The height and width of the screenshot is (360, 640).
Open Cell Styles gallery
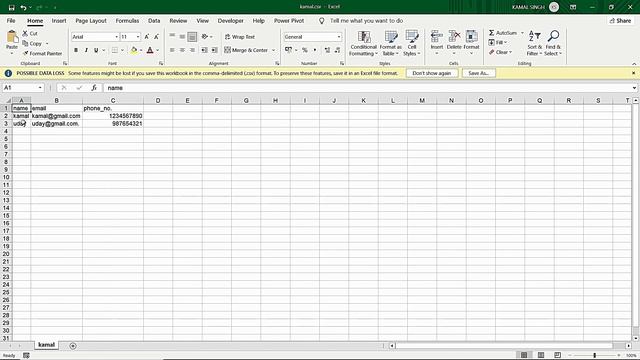pyautogui.click(x=411, y=43)
